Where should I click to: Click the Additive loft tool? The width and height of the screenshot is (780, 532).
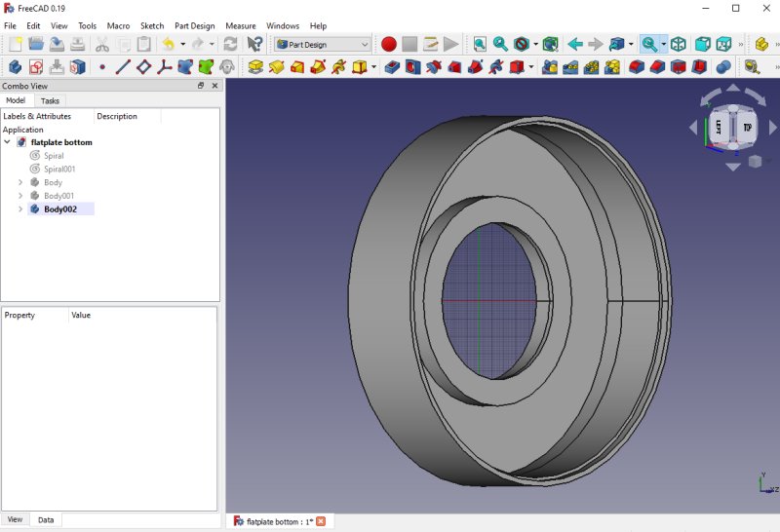pos(297,66)
